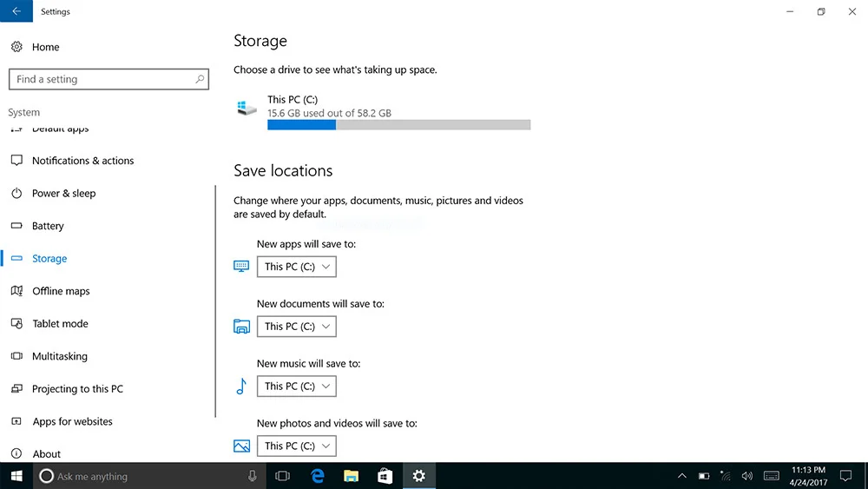868x489 pixels.
Task: Click the Power & sleep icon
Action: [x=16, y=194]
